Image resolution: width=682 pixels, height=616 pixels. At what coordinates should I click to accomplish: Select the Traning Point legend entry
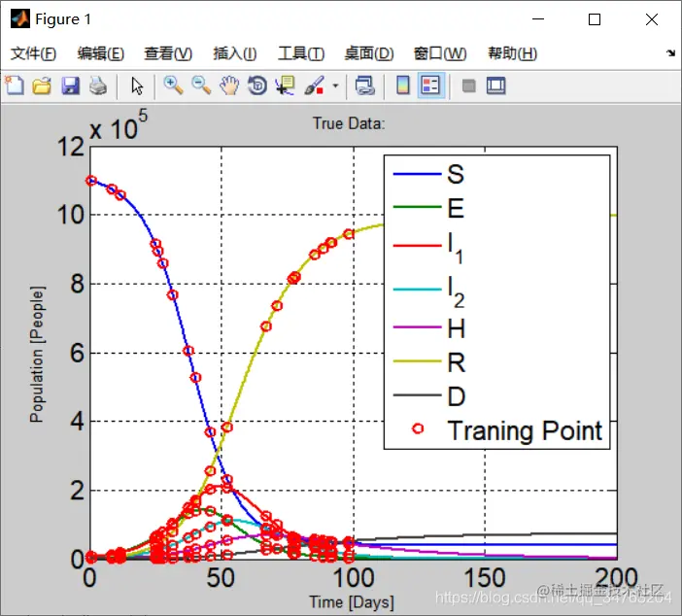[x=507, y=430]
